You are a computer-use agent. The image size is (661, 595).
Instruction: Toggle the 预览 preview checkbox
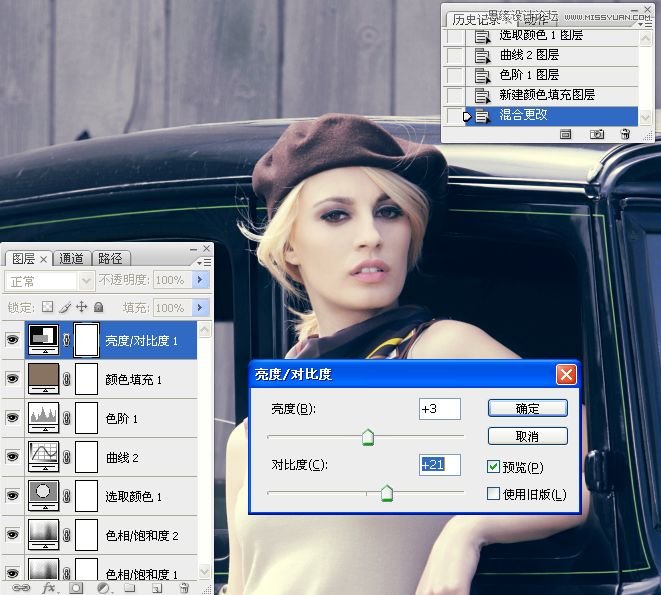[x=493, y=467]
